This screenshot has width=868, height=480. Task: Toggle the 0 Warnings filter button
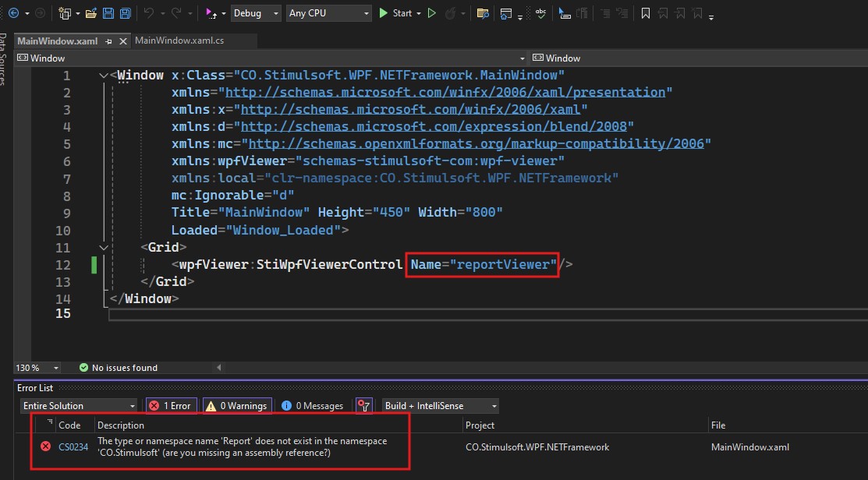(237, 406)
